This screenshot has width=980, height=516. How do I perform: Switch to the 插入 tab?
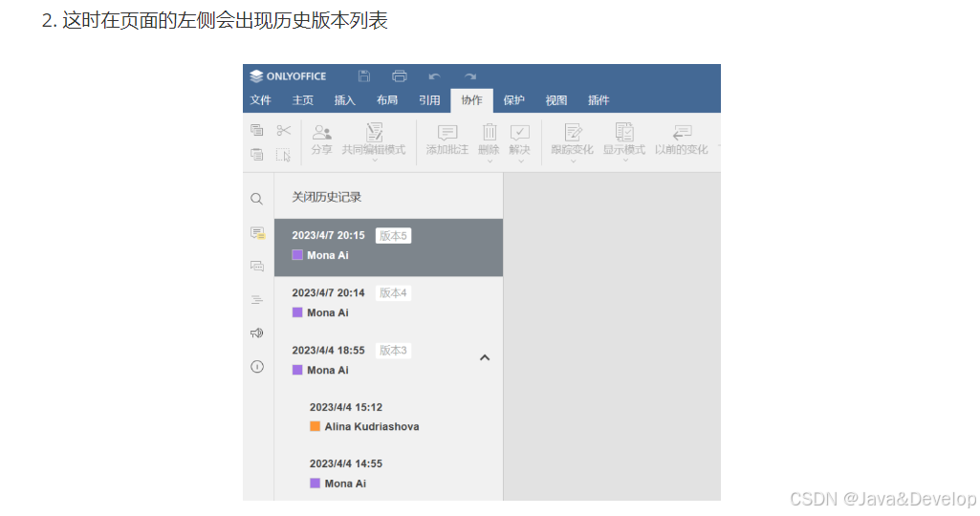pyautogui.click(x=344, y=100)
